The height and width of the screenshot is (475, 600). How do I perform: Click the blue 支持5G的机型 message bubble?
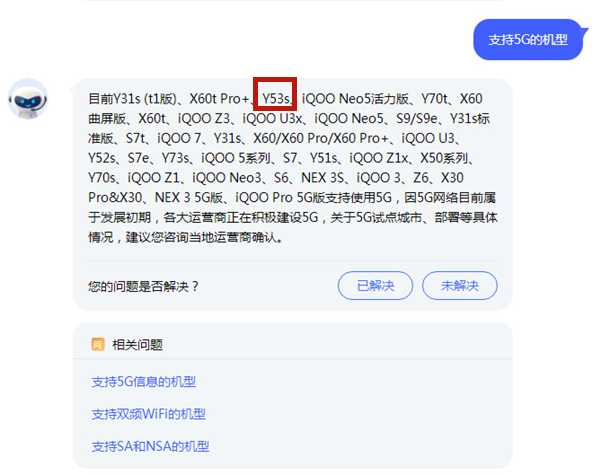tap(527, 40)
